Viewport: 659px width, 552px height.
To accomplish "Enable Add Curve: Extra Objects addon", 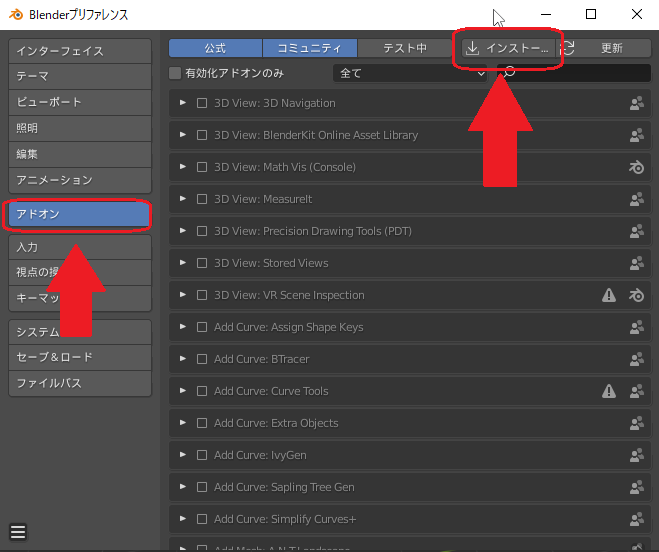I will tap(202, 423).
